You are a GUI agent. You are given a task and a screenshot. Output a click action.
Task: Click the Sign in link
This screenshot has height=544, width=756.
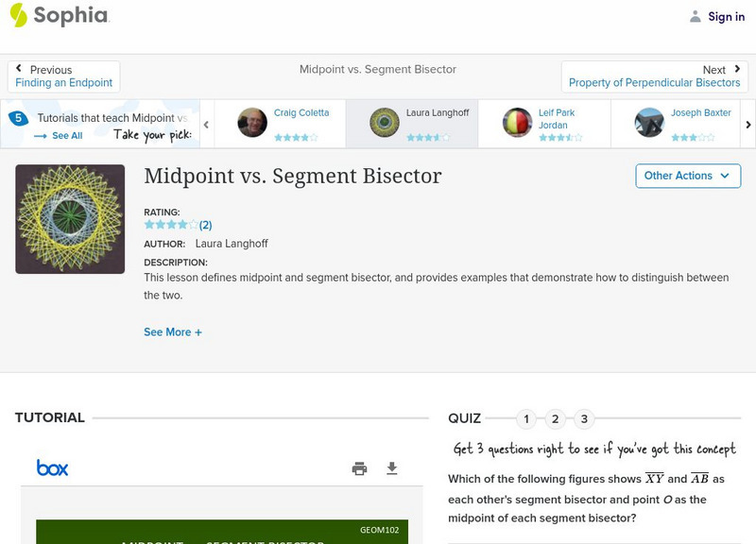726,16
